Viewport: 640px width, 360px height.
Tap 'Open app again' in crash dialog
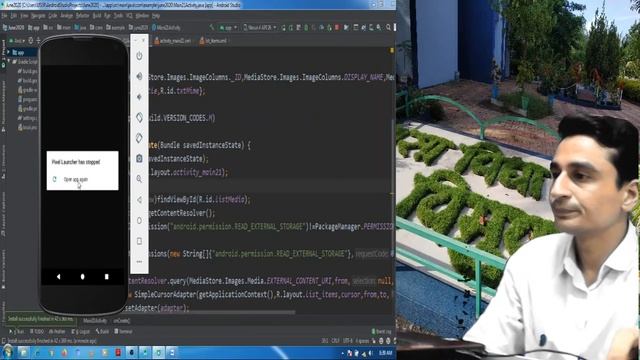[76, 180]
